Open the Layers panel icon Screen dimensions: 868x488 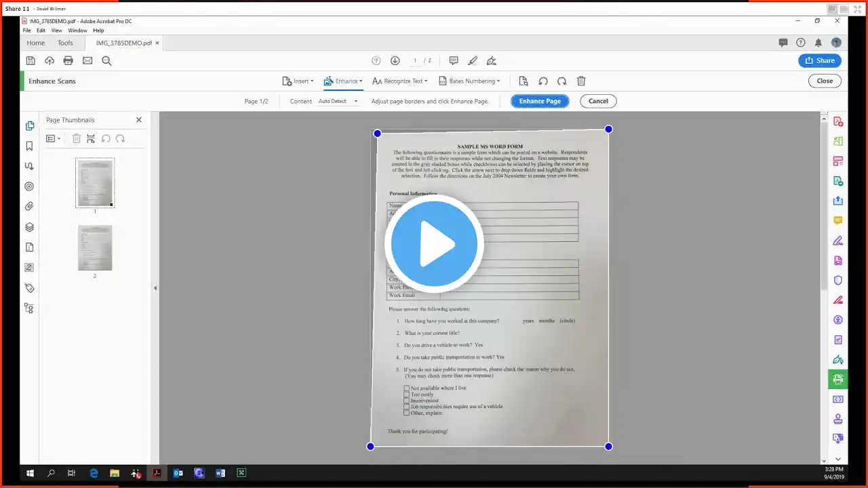click(x=29, y=227)
